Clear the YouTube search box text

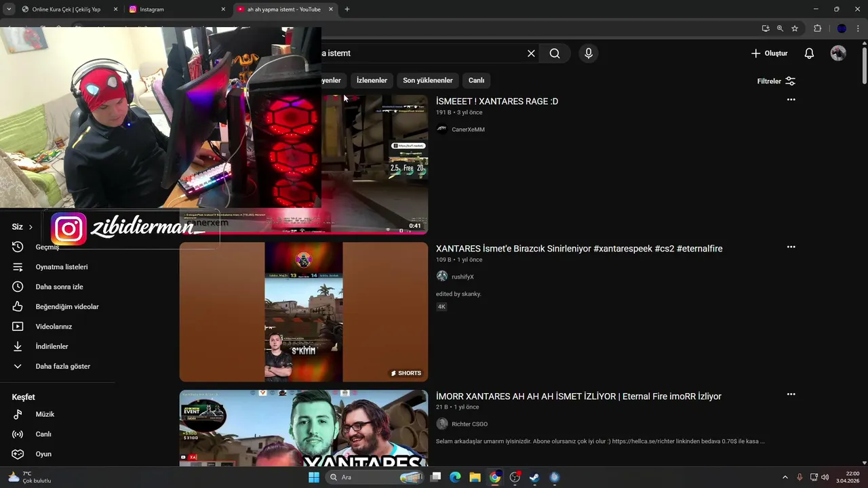click(531, 54)
